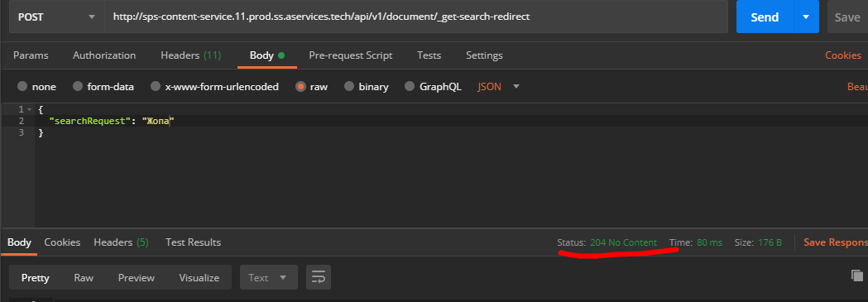The height and width of the screenshot is (302, 868).
Task: Switch to the Headers (11) request tab
Action: tap(190, 55)
